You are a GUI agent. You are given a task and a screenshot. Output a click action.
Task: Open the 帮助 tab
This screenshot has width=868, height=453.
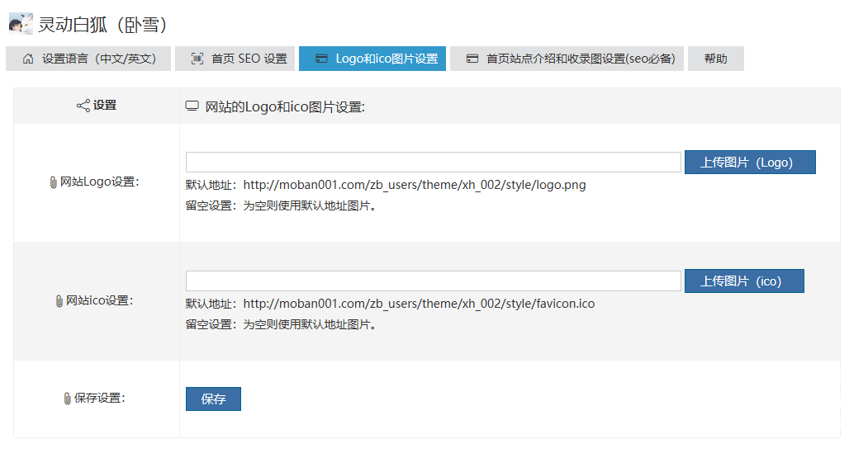click(x=715, y=59)
